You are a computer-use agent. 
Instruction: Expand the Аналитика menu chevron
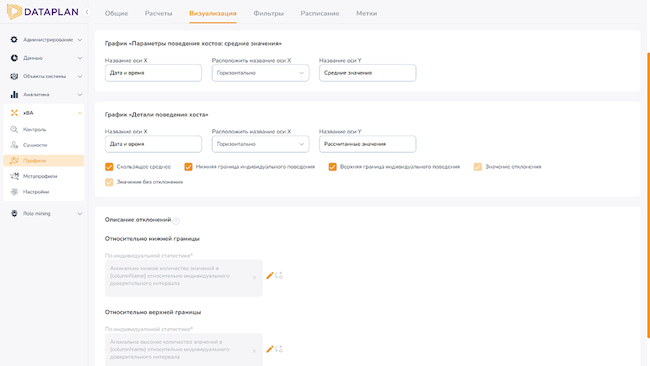[80, 95]
